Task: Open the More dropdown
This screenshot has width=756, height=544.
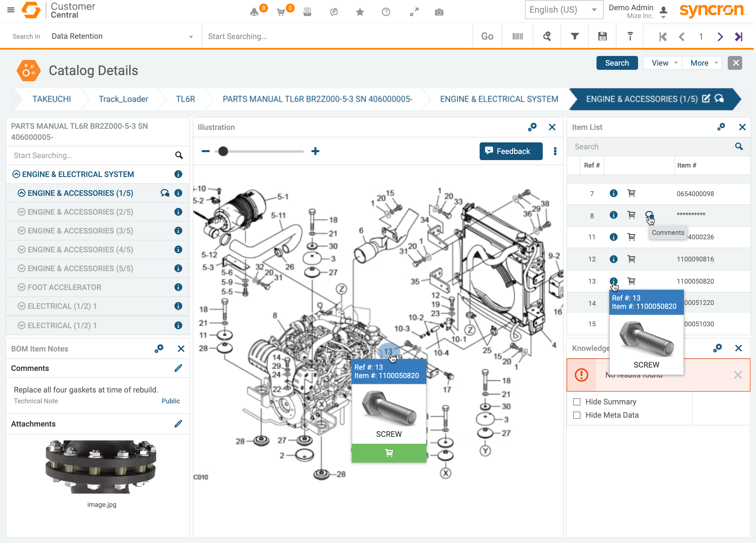Action: click(x=702, y=63)
